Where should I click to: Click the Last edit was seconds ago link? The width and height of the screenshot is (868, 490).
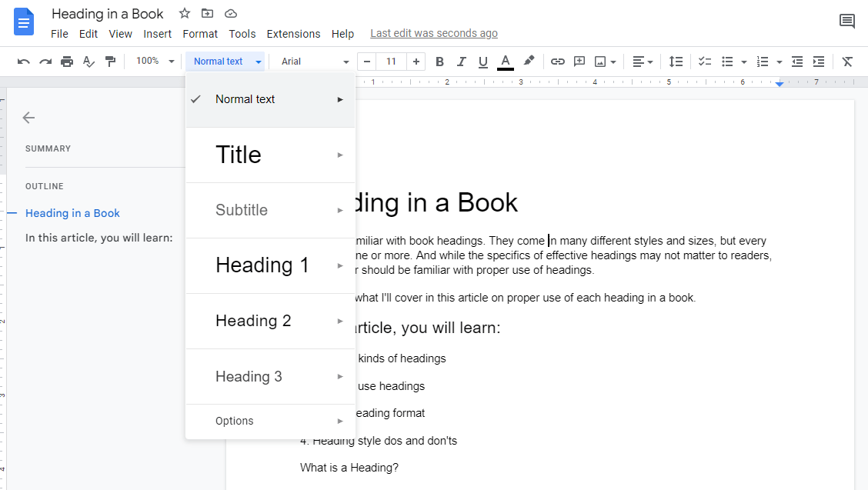coord(433,33)
